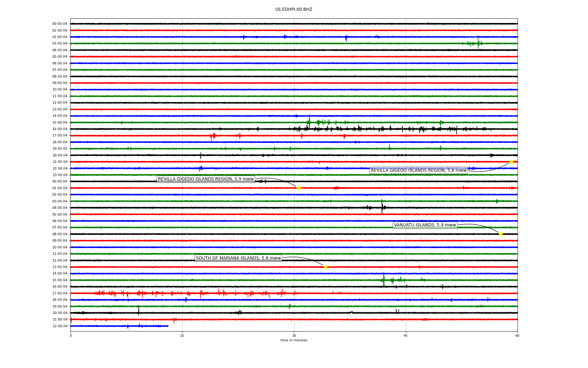Click the star marker on the 13:00:04 trace
Viewport: 588px width, 368px height.
tap(325, 267)
